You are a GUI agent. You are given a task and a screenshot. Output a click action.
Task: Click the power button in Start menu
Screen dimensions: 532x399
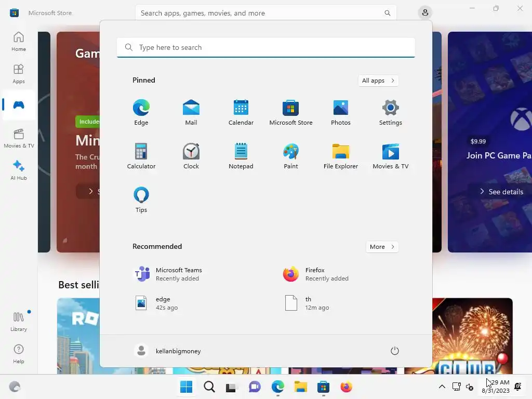pyautogui.click(x=395, y=351)
